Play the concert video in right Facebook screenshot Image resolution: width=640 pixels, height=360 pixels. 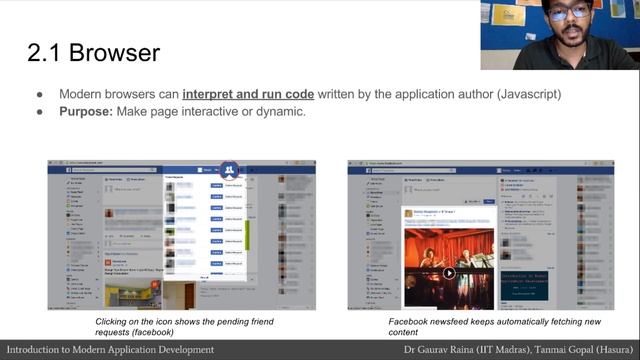point(449,273)
